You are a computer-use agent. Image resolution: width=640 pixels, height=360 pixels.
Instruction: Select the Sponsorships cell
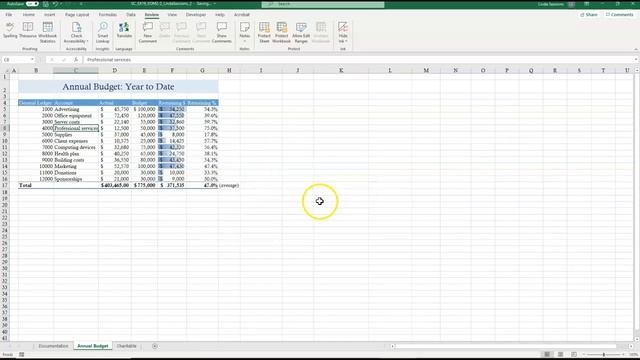[x=76, y=179]
